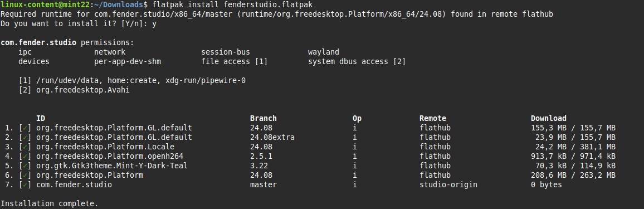Click the checkmark for org.freedesktop.Platform row 6
Viewport: 644px width, 209px height.
click(x=25, y=176)
